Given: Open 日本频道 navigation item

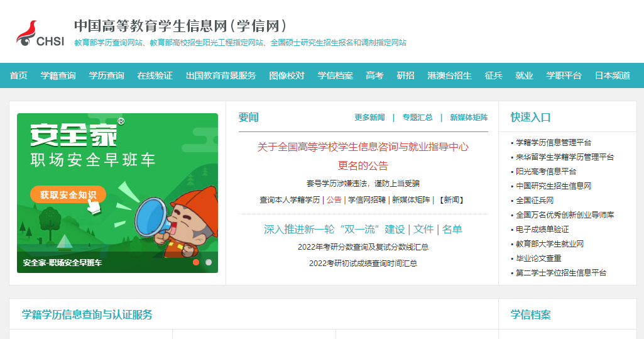Looking at the screenshot, I should (x=613, y=75).
